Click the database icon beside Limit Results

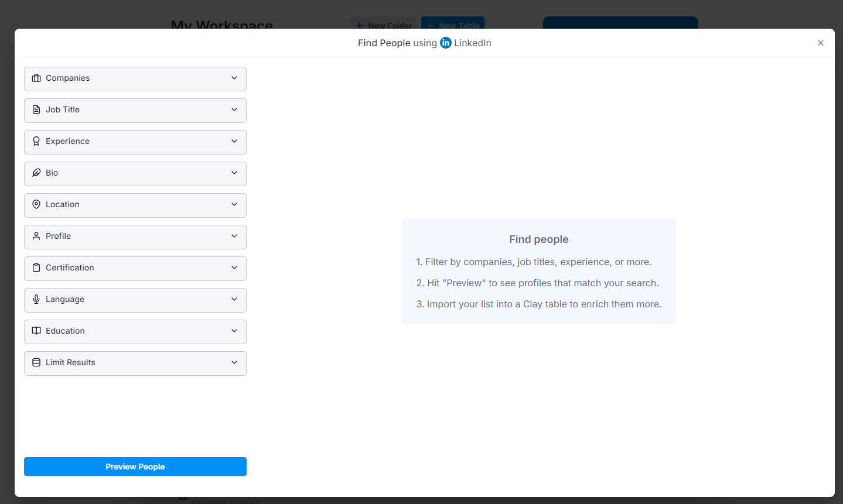(36, 362)
